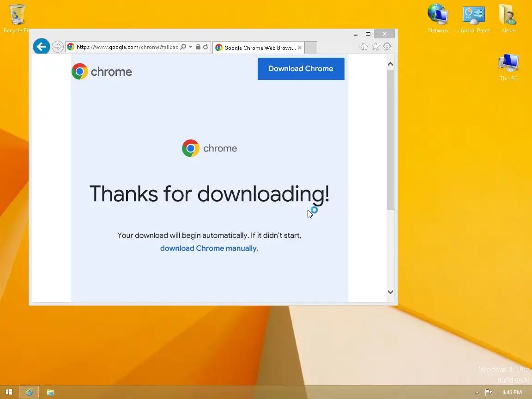Open the Home page icon

[x=364, y=47]
